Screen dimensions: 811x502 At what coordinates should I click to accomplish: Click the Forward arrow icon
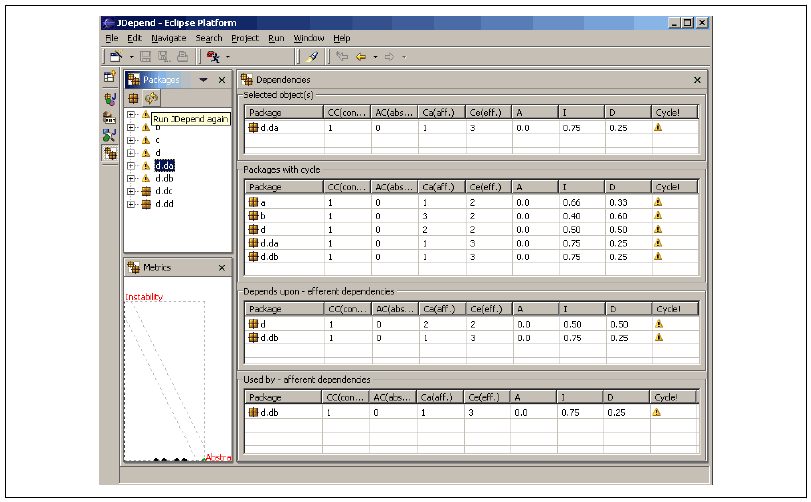tap(389, 57)
